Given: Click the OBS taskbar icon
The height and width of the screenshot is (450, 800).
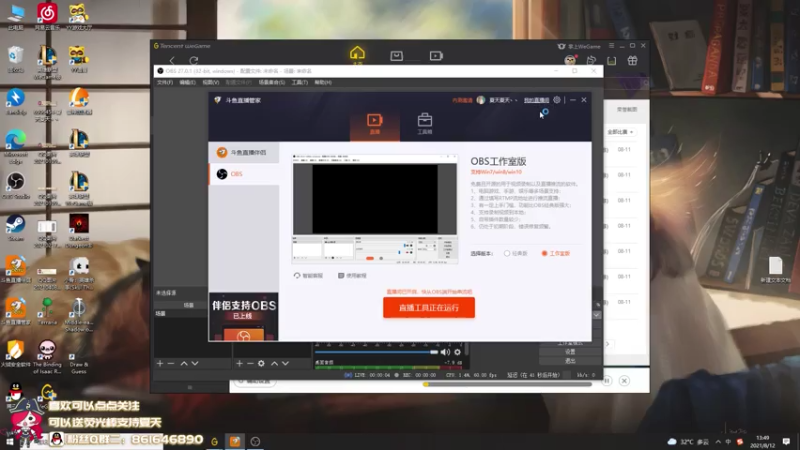Looking at the screenshot, I should 256,441.
